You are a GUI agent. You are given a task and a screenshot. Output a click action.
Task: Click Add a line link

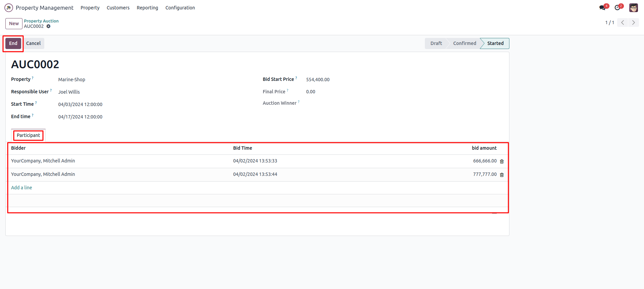pyautogui.click(x=21, y=188)
